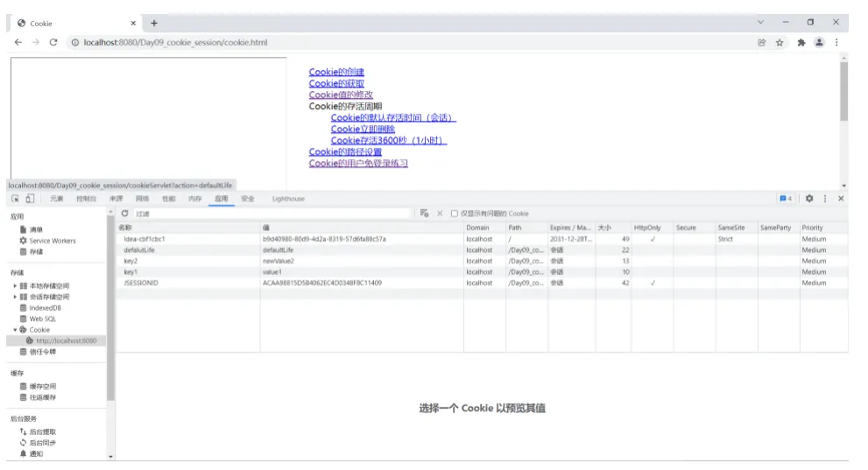Click the cookie filter 过滤 input
Image resolution: width=868 pixels, height=470 pixels.
[272, 214]
